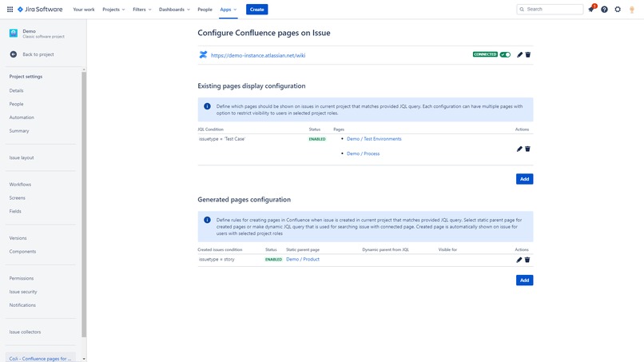Click the Jira Software logo
644x362 pixels.
(x=40, y=9)
